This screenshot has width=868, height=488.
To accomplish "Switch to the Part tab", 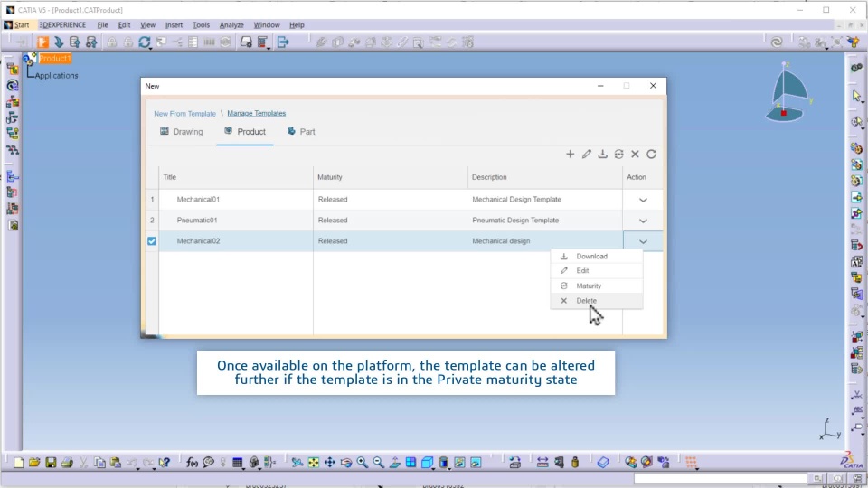I will click(x=301, y=132).
